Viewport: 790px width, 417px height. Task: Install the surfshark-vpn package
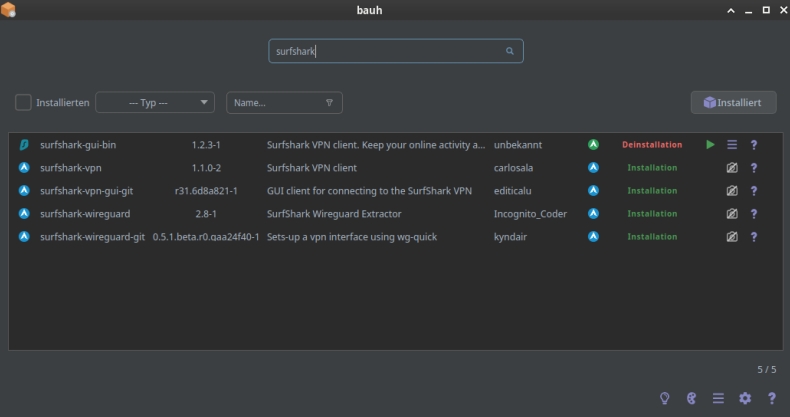(x=652, y=168)
